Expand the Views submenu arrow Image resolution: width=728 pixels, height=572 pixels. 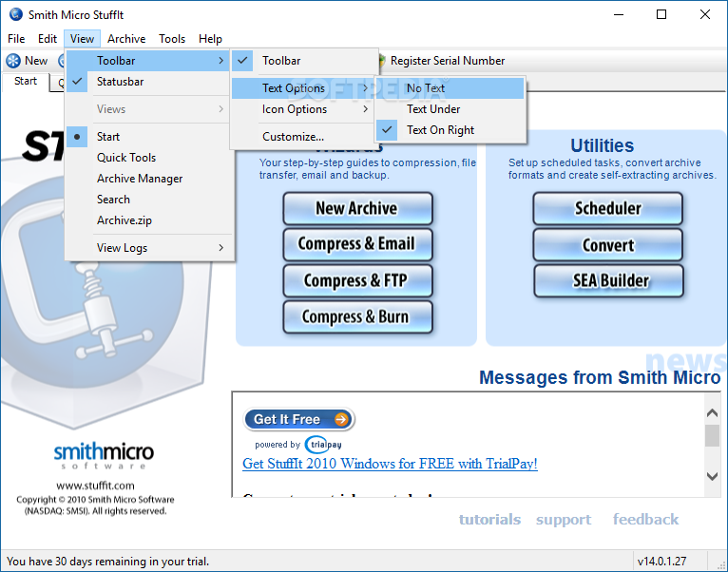221,109
